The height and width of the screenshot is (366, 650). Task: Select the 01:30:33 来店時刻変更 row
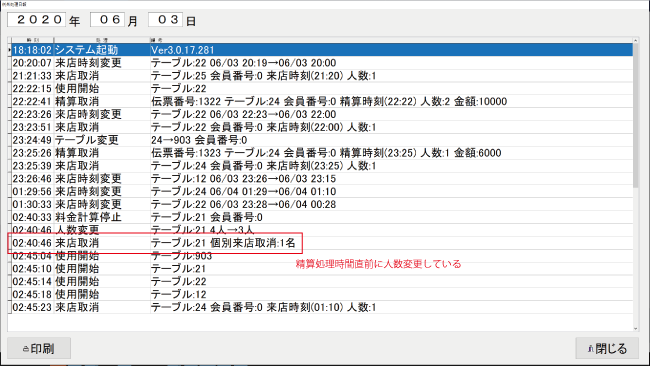click(x=322, y=204)
